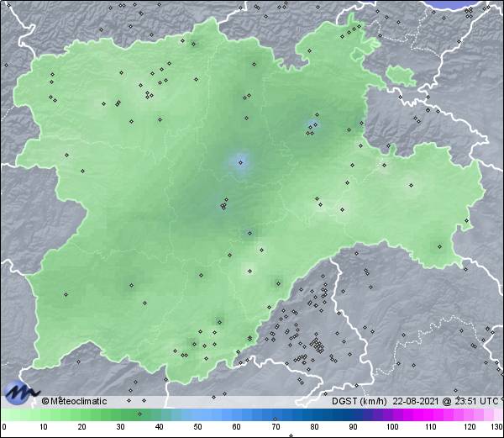Screen dimensions: 504x438
Task: Click the ©Meteoclimatic copyright text
Action: click(74, 401)
